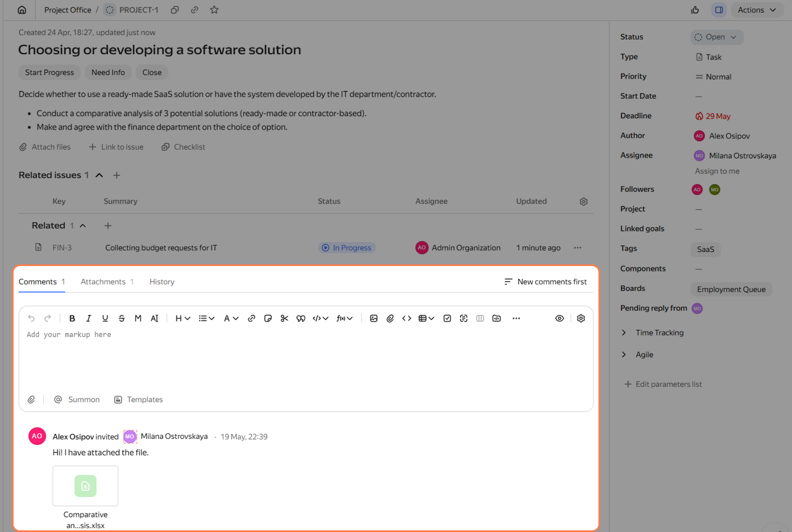Viewport: 792px width, 532px height.
Task: Redo in comment editor
Action: point(48,319)
